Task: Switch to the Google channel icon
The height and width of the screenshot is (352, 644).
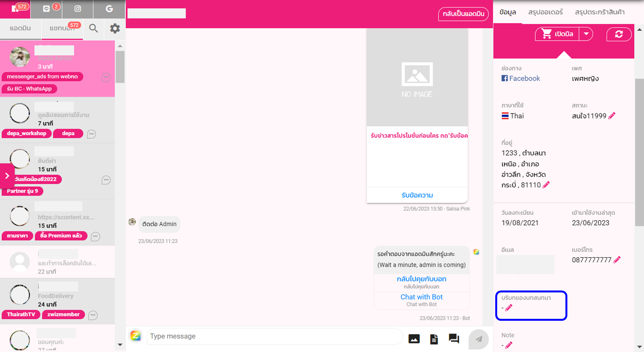Action: (109, 9)
